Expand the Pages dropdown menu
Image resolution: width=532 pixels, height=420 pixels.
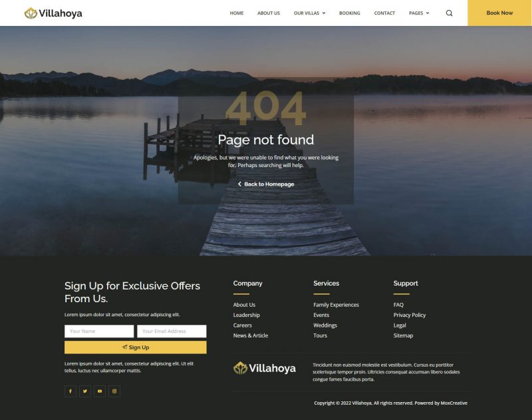pos(419,13)
